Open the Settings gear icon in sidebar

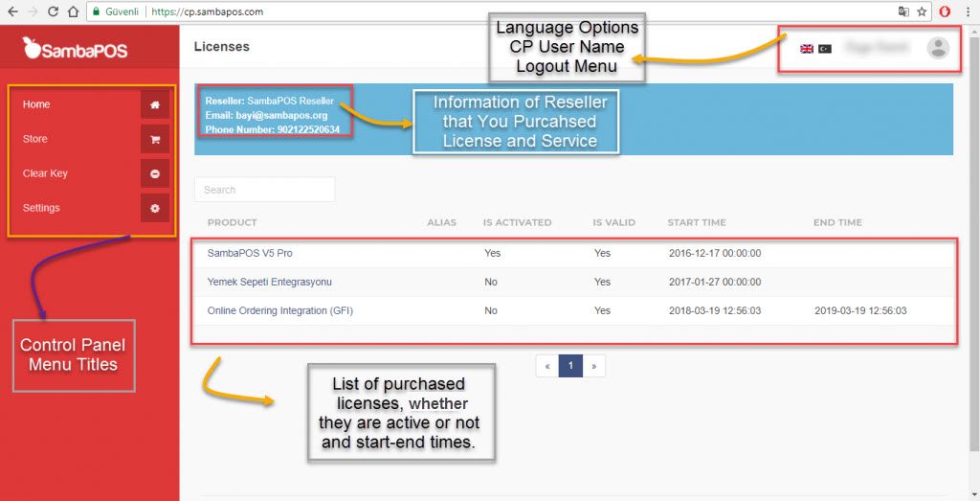(155, 208)
